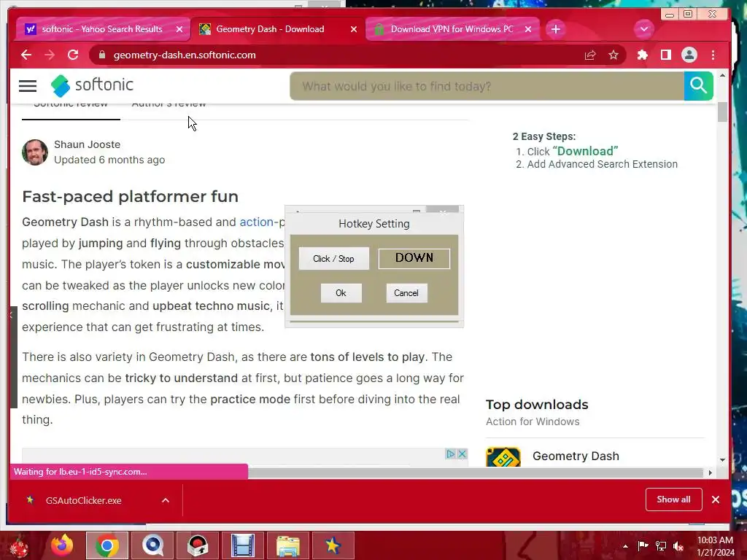Screen dimensions: 747x560
Task: Click the page scrollbar up arrow
Action: tap(722, 76)
